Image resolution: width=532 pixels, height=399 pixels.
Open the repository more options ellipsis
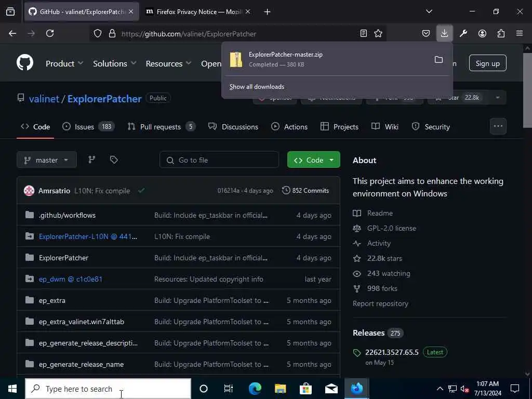(498, 126)
